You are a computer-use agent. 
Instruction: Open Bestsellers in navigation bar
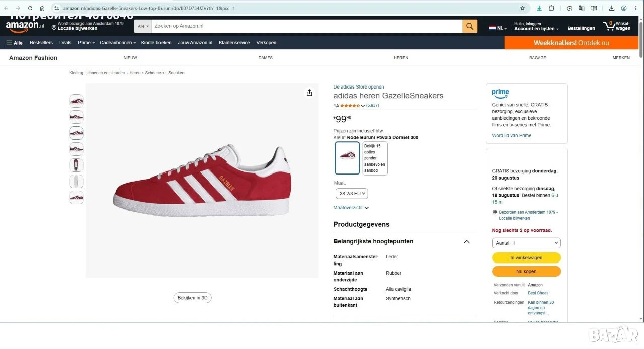point(41,43)
